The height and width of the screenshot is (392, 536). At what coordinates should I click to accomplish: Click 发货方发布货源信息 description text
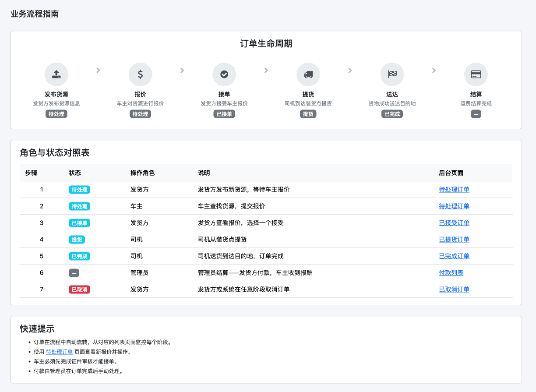click(x=56, y=104)
